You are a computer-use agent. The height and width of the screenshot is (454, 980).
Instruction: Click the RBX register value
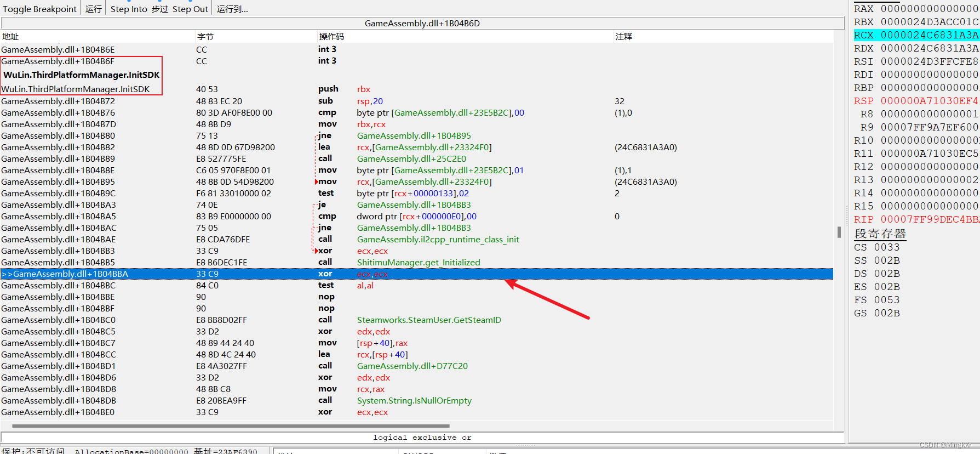coord(930,22)
